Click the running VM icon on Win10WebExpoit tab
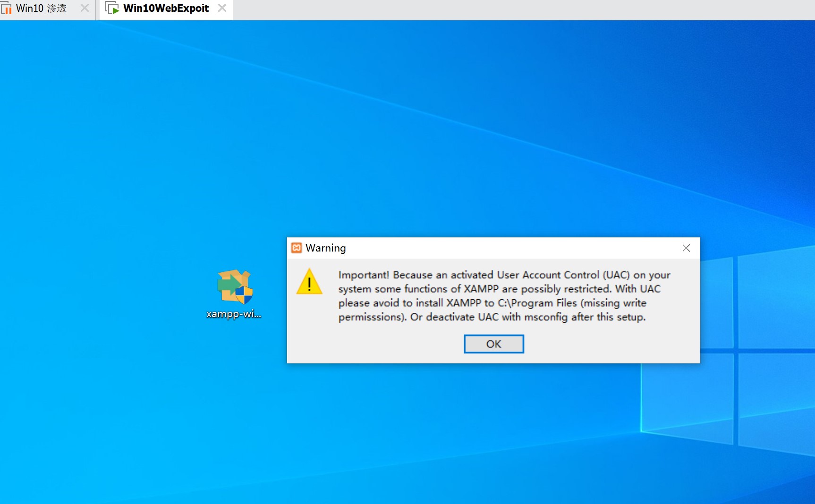The image size is (815, 504). tap(112, 8)
